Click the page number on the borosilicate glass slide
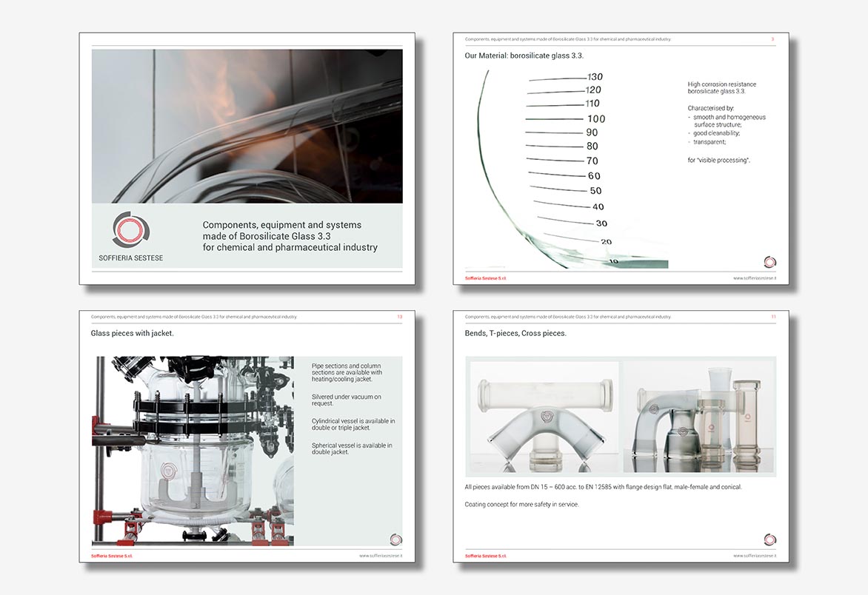This screenshot has height=595, width=868. tap(772, 39)
